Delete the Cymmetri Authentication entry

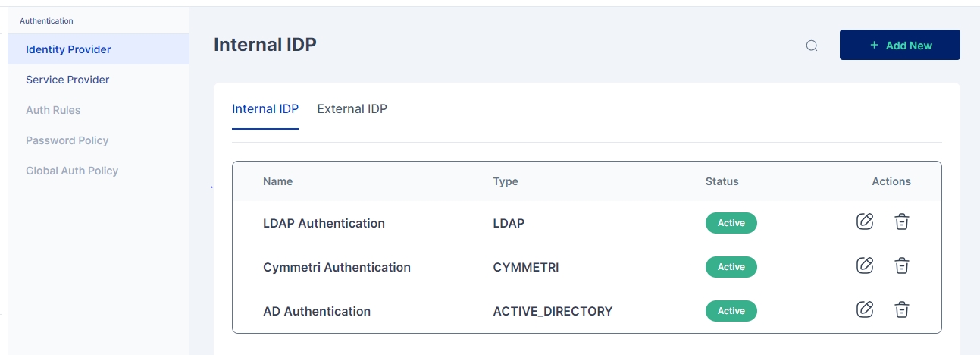pyautogui.click(x=901, y=265)
